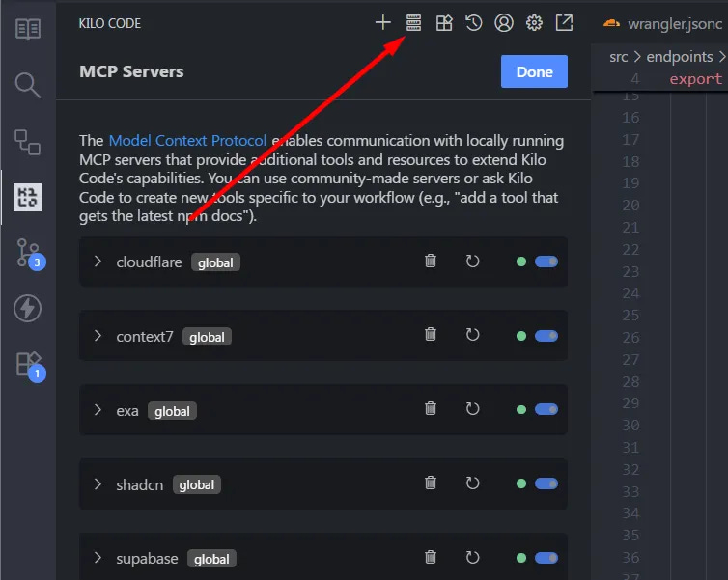
Task: Click the global badge beside context7
Action: pyautogui.click(x=207, y=337)
